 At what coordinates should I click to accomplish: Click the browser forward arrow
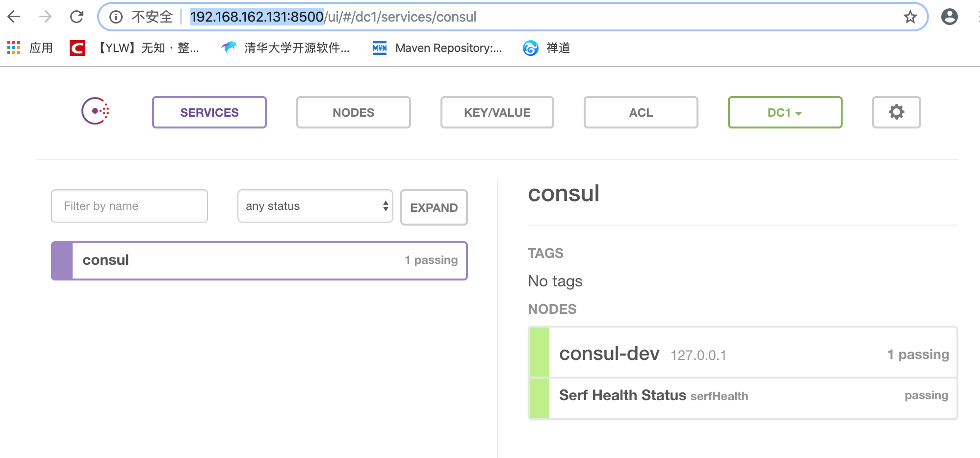pyautogui.click(x=45, y=17)
